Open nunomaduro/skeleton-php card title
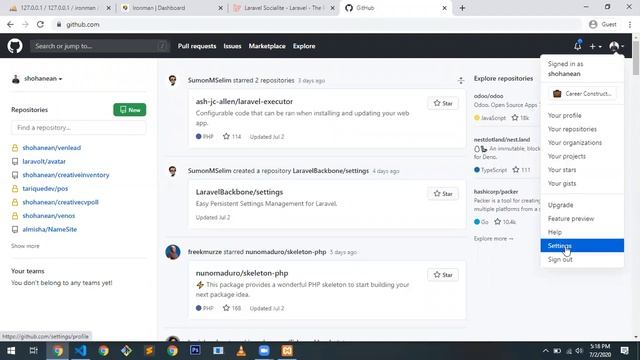The height and width of the screenshot is (360, 640). tap(242, 273)
